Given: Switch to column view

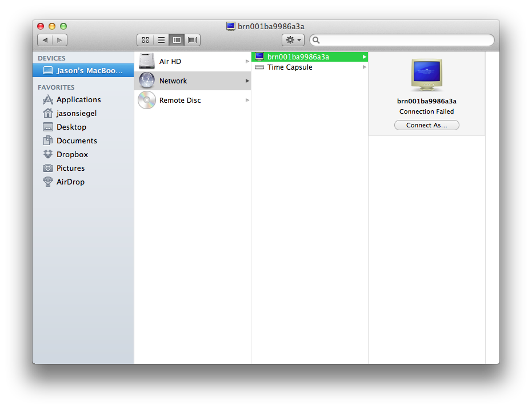Looking at the screenshot, I should [177, 40].
